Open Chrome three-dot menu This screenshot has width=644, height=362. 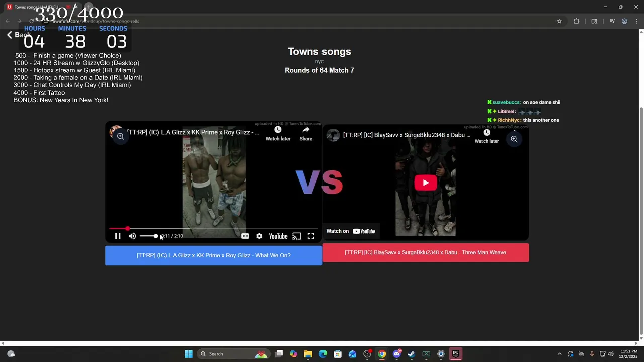(636, 21)
